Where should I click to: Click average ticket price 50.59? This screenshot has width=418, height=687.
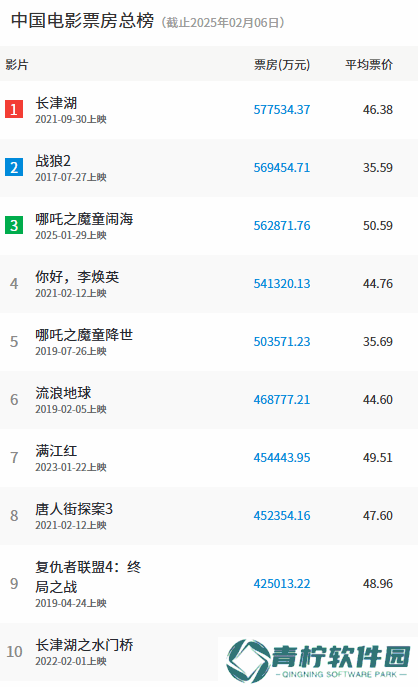pos(378,226)
